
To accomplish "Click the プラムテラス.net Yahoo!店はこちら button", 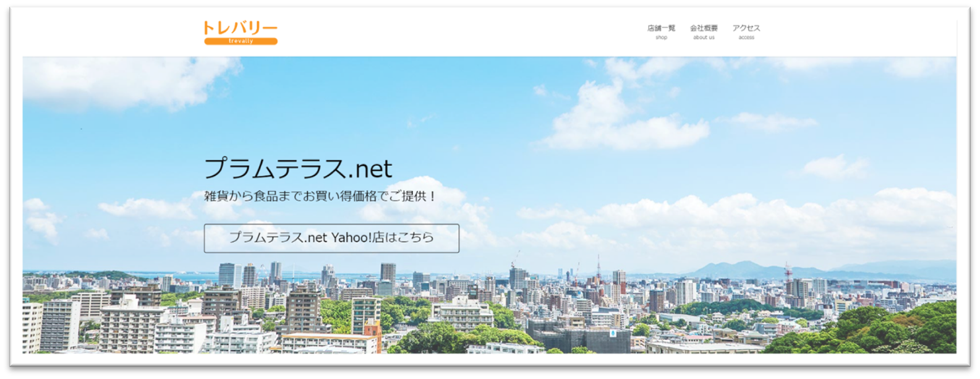I will (x=331, y=238).
